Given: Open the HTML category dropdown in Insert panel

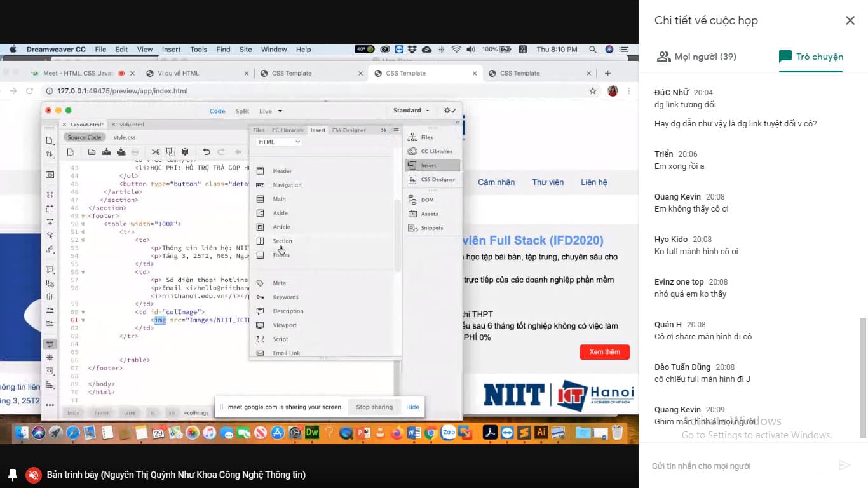Looking at the screenshot, I should pos(278,142).
